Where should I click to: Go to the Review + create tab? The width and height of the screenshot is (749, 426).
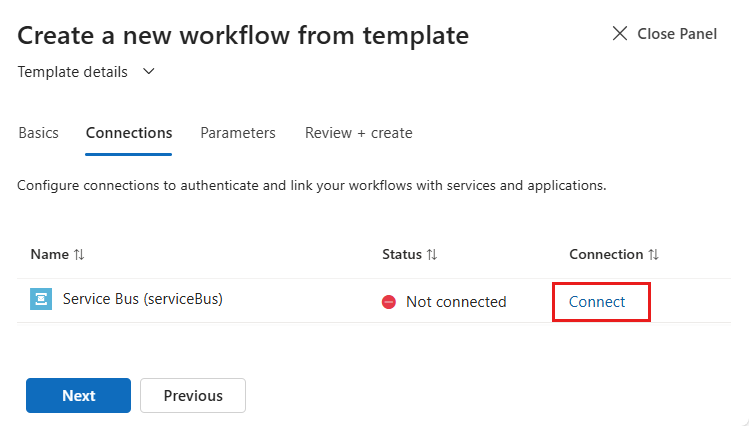click(x=358, y=133)
